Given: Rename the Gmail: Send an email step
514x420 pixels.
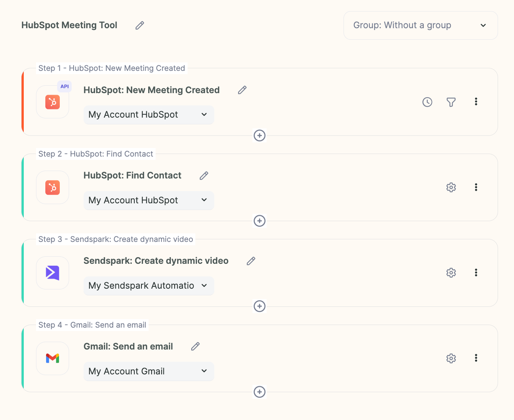Looking at the screenshot, I should pos(195,347).
